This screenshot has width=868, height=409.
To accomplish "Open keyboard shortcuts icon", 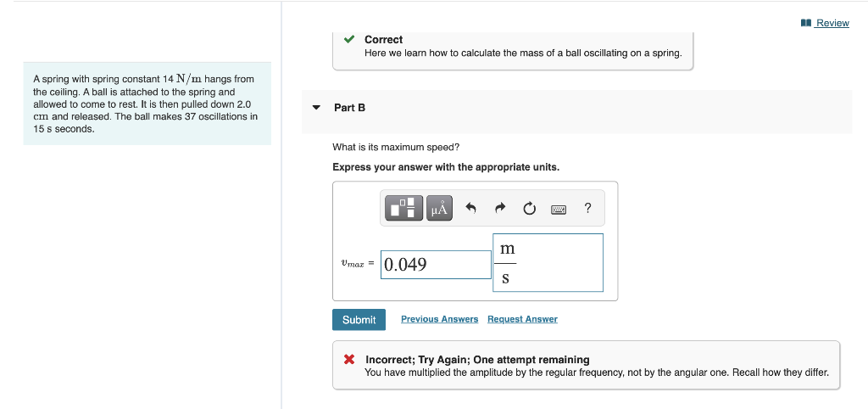I will (x=559, y=209).
